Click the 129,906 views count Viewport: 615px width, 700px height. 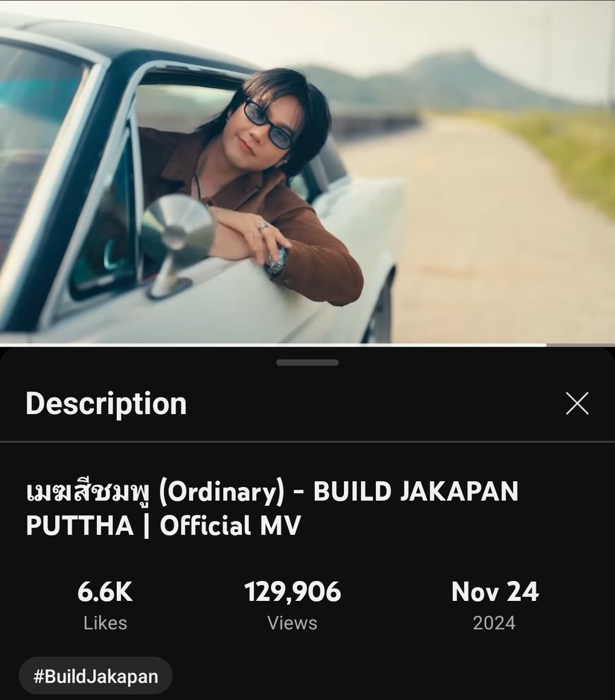[x=293, y=592]
